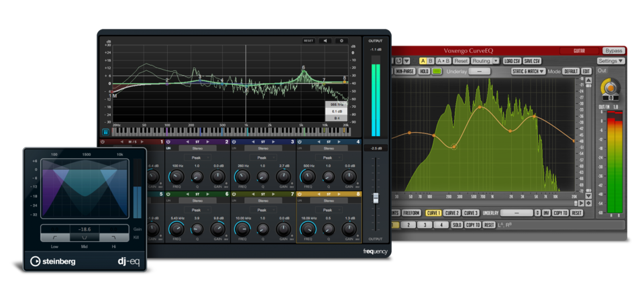Click GUITAR preset name in CurveEQ
This screenshot has height=297, width=644.
(x=580, y=51)
